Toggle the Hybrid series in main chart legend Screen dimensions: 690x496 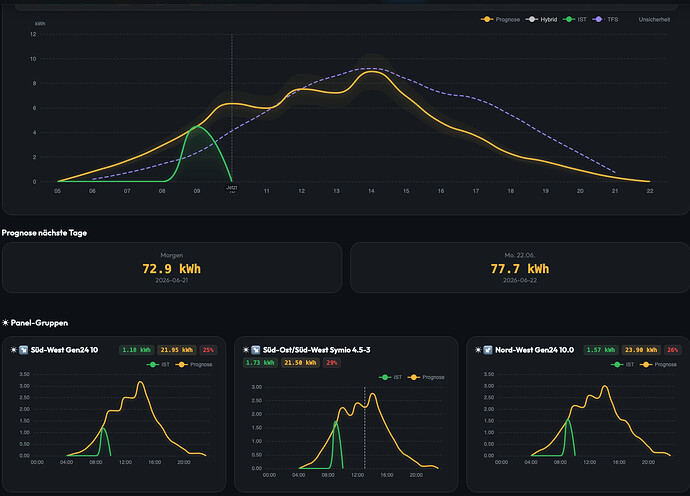pos(541,19)
